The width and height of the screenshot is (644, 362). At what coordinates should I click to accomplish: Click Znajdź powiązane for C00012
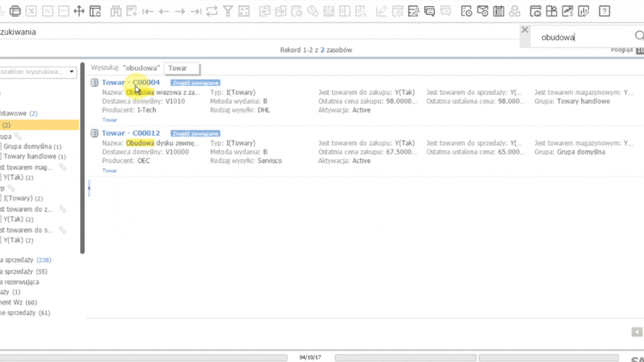point(196,133)
